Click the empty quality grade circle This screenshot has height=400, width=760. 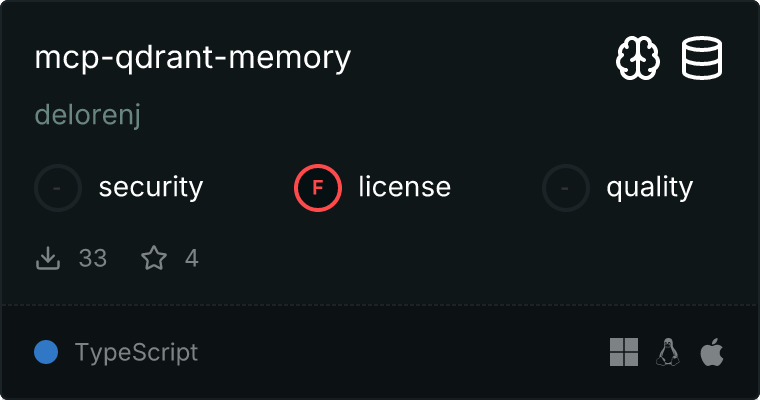point(566,187)
